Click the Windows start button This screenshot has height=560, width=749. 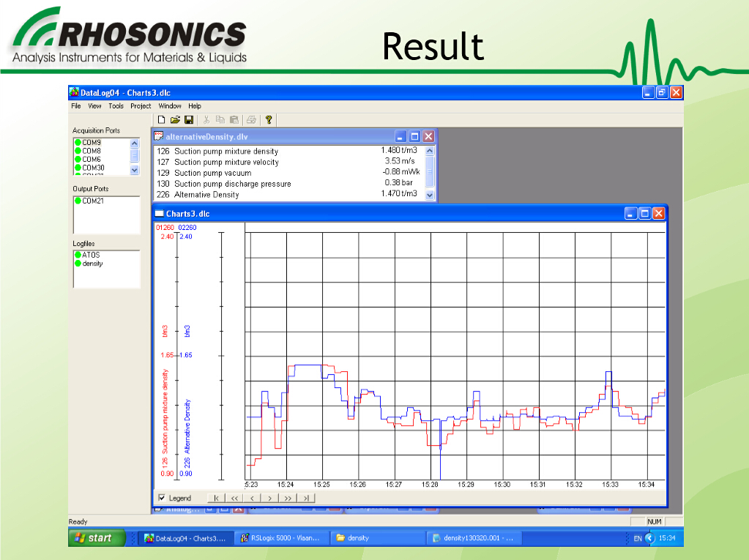click(97, 538)
